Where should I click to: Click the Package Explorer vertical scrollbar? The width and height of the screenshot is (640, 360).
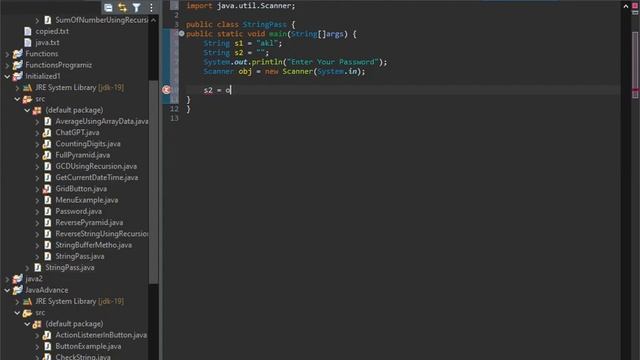[153, 181]
